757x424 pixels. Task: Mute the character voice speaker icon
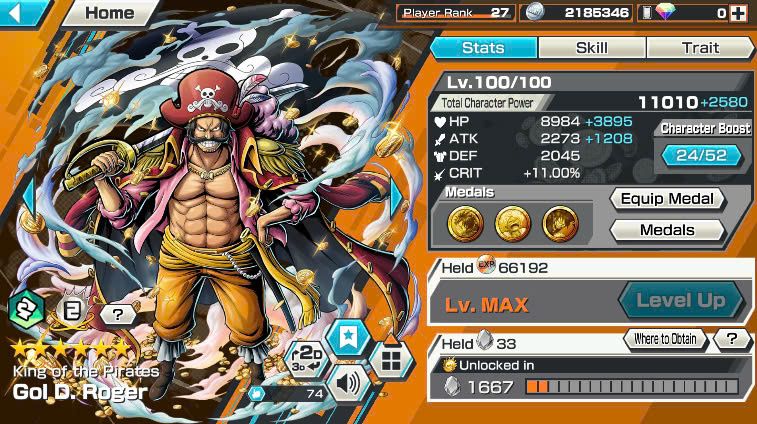(348, 385)
